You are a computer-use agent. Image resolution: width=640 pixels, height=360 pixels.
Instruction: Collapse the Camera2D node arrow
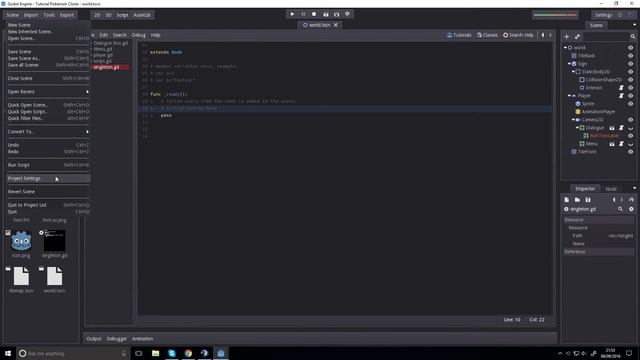coord(573,120)
